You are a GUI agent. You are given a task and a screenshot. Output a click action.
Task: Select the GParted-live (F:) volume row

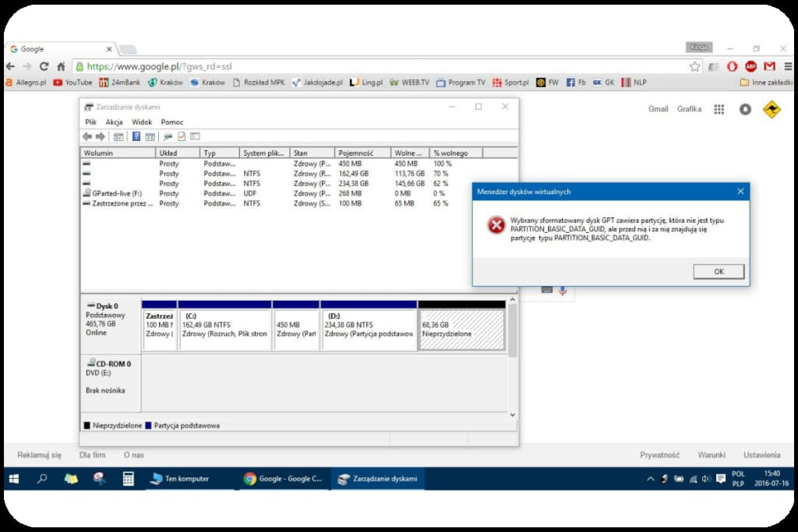(x=117, y=193)
